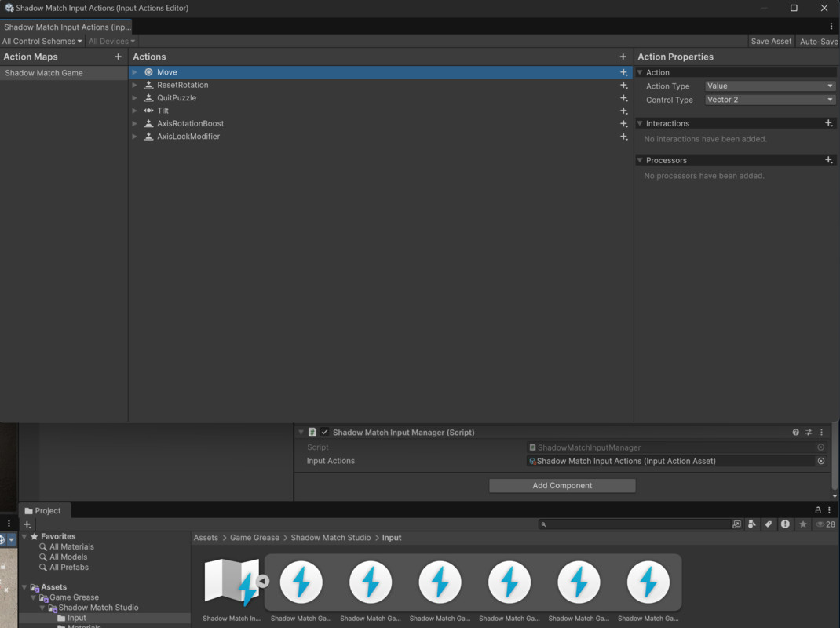The height and width of the screenshot is (628, 840).
Task: Open Control Type dropdown
Action: coord(770,100)
